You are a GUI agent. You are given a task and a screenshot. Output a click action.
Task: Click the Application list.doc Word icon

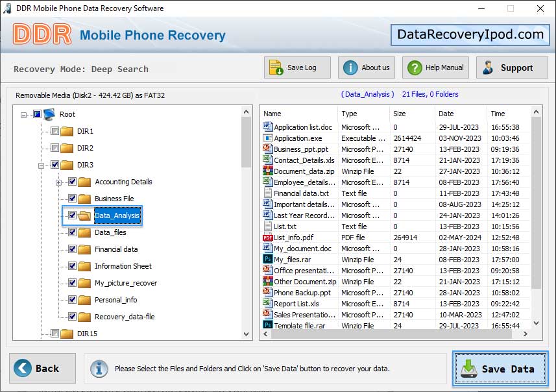tap(267, 127)
